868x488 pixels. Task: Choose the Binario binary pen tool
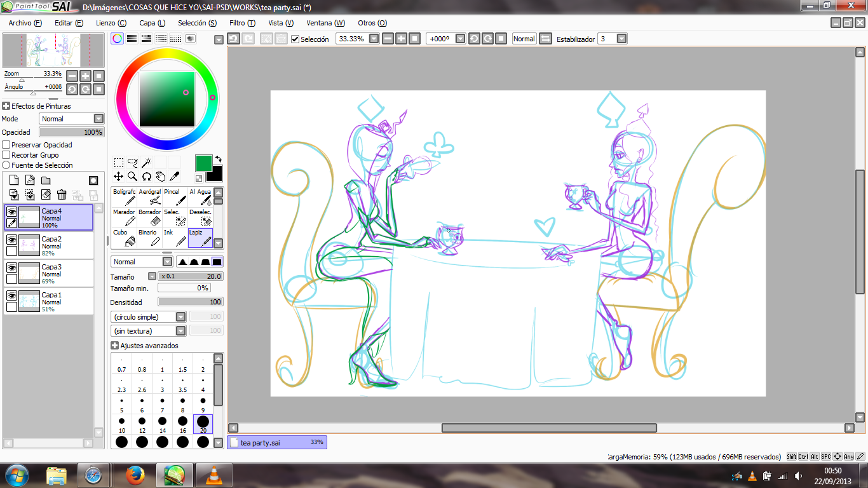pyautogui.click(x=149, y=238)
